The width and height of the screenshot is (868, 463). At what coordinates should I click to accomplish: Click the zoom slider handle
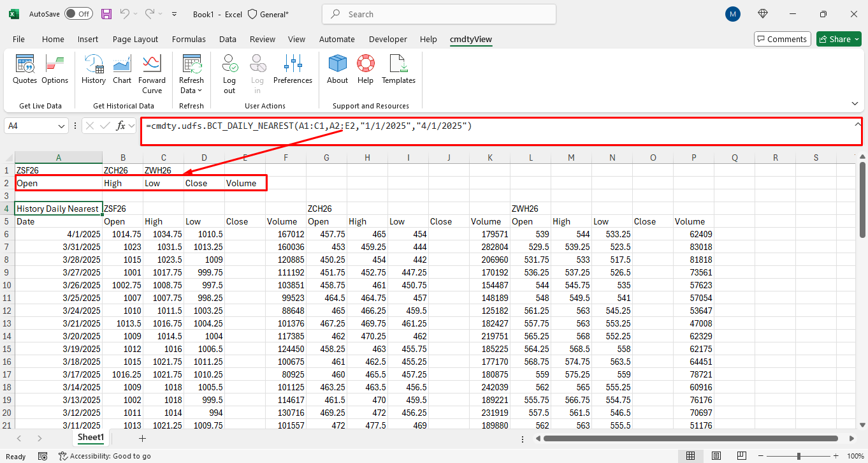coord(799,456)
